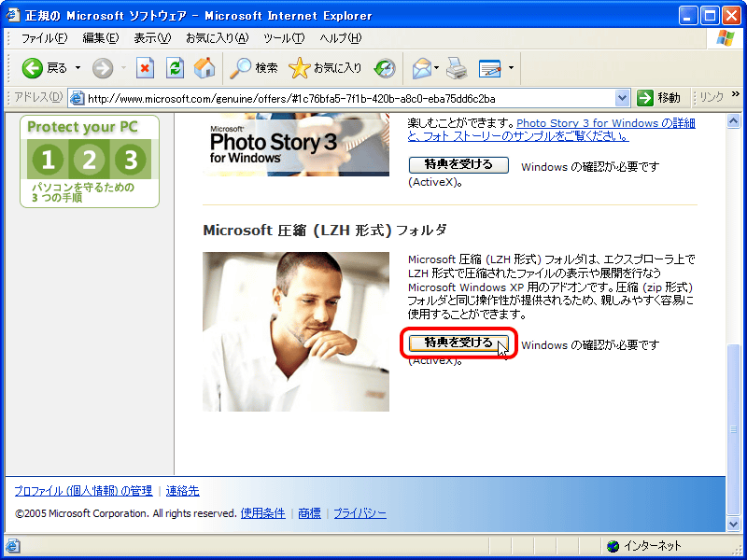Image resolution: width=747 pixels, height=560 pixels.
Task: Open 商標 footer link
Action: 309,513
